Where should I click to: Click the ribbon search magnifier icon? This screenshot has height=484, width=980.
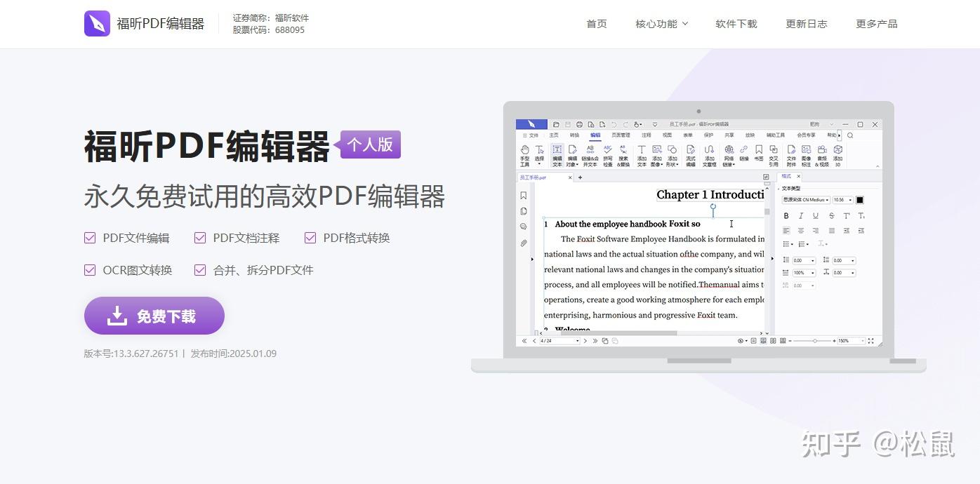pos(850,135)
